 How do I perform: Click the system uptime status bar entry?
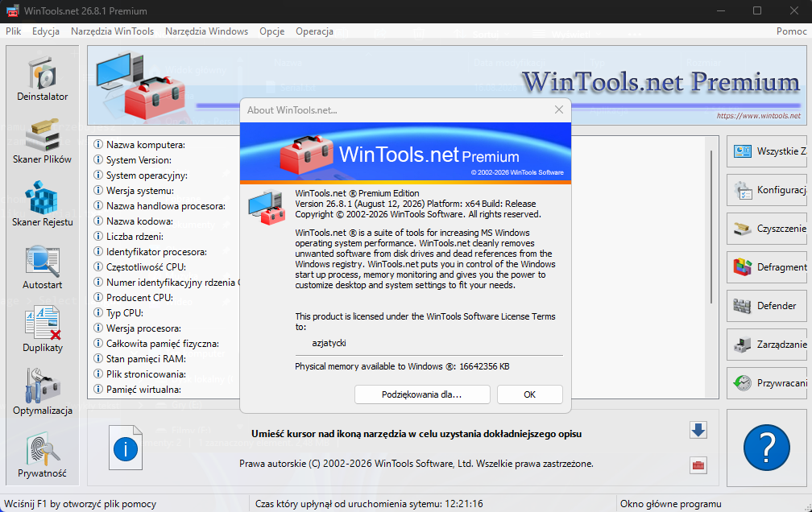369,504
